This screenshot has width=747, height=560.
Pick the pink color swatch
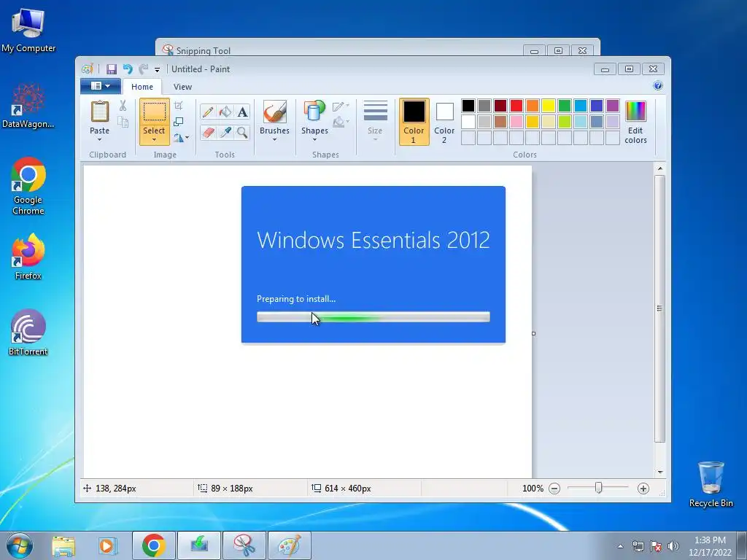(516, 122)
